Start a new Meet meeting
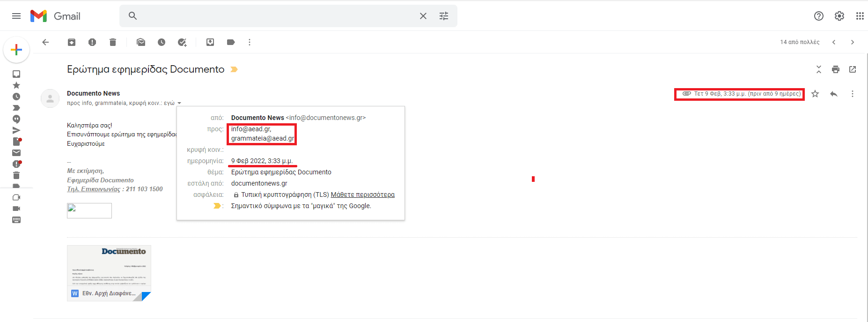 coord(16,197)
